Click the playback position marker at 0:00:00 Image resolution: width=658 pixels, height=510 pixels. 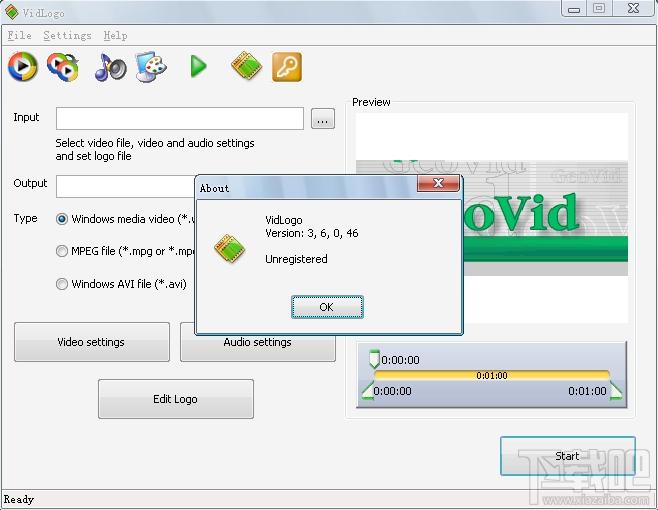(374, 359)
